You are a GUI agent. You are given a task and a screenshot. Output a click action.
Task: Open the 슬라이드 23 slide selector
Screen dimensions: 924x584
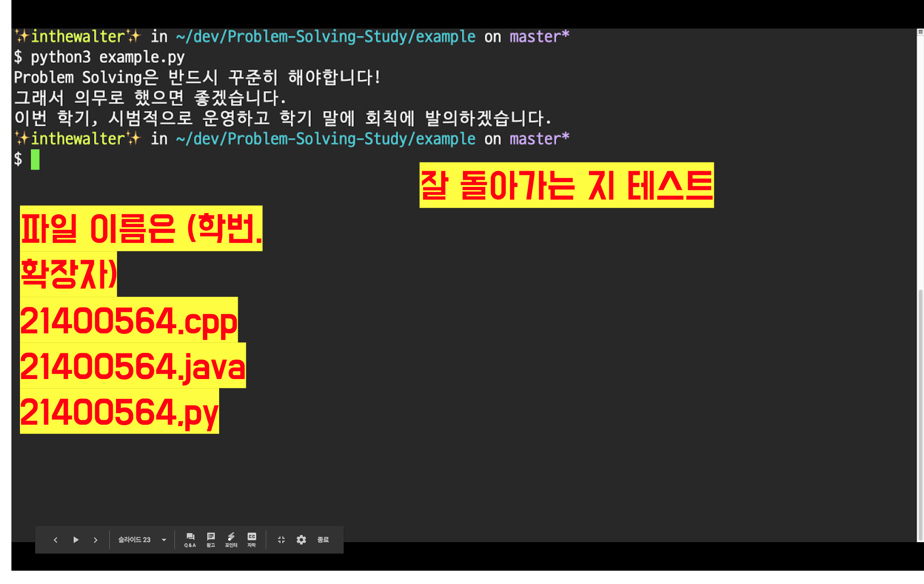point(135,540)
